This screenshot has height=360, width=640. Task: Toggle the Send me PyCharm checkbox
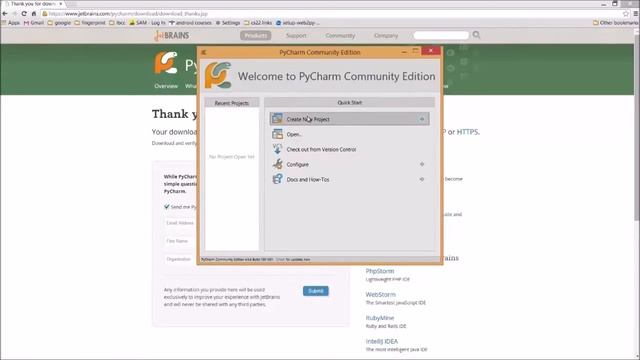167,207
